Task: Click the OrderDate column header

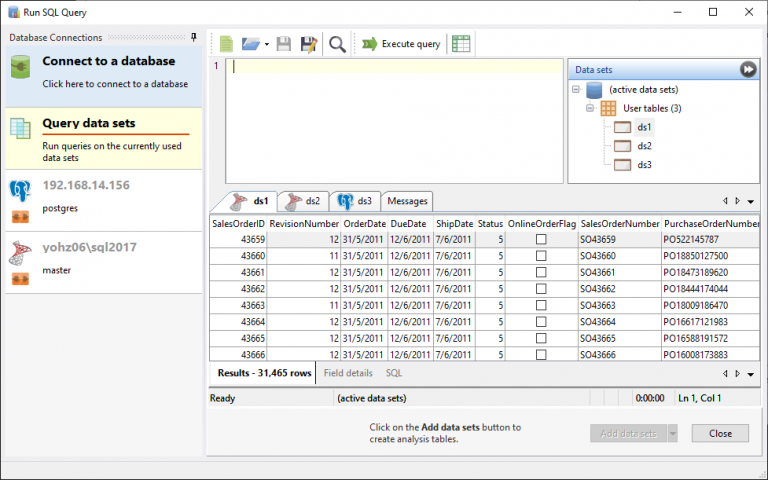Action: [364, 224]
